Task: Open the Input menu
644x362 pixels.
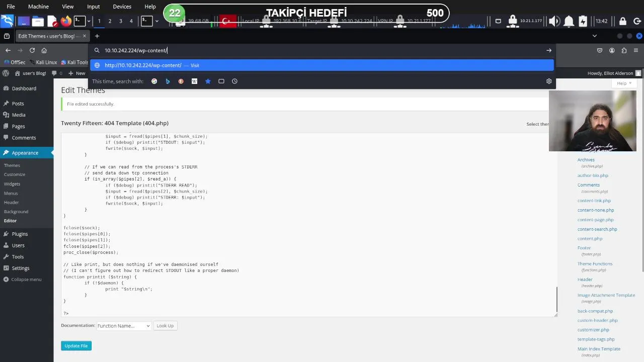Action: coord(94,7)
